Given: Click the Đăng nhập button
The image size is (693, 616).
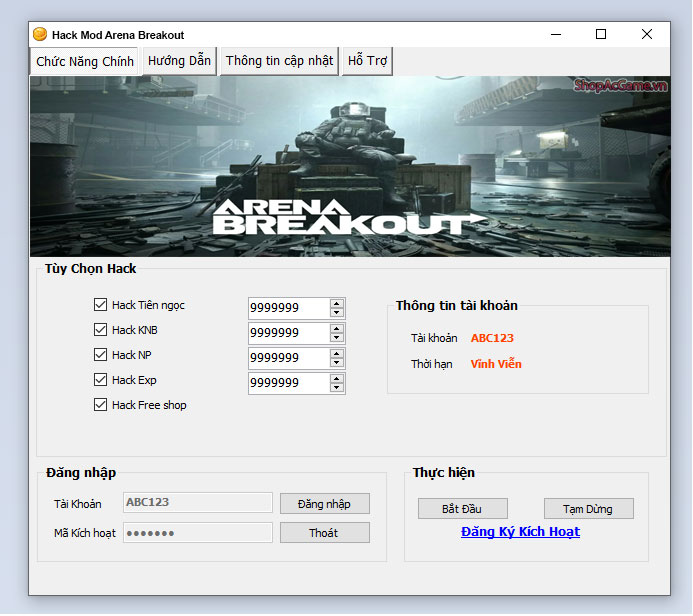Looking at the screenshot, I should click(x=325, y=504).
